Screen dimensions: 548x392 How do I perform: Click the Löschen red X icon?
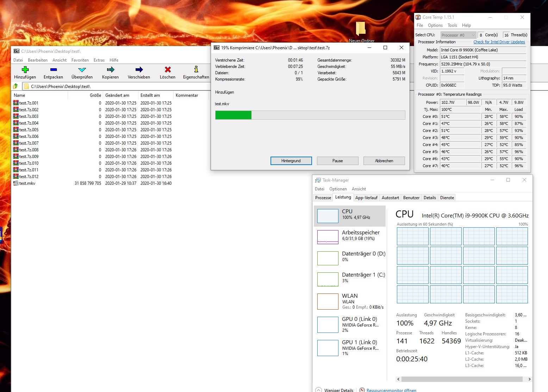click(168, 69)
